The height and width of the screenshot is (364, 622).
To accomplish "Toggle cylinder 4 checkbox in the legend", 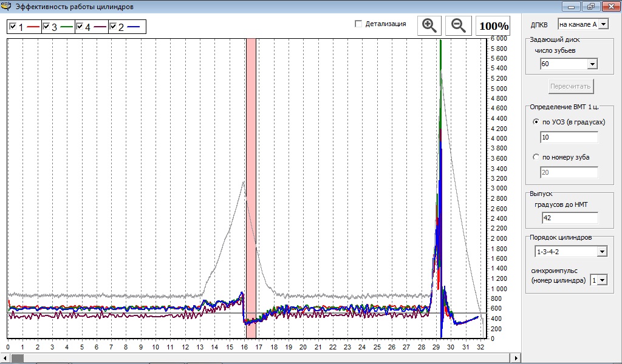I will tap(80, 27).
